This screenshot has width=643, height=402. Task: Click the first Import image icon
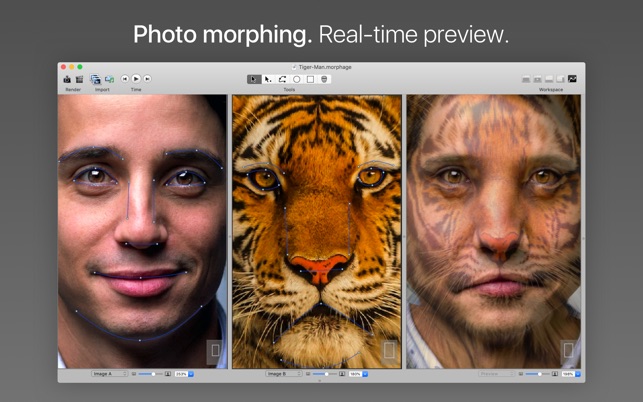pyautogui.click(x=96, y=79)
